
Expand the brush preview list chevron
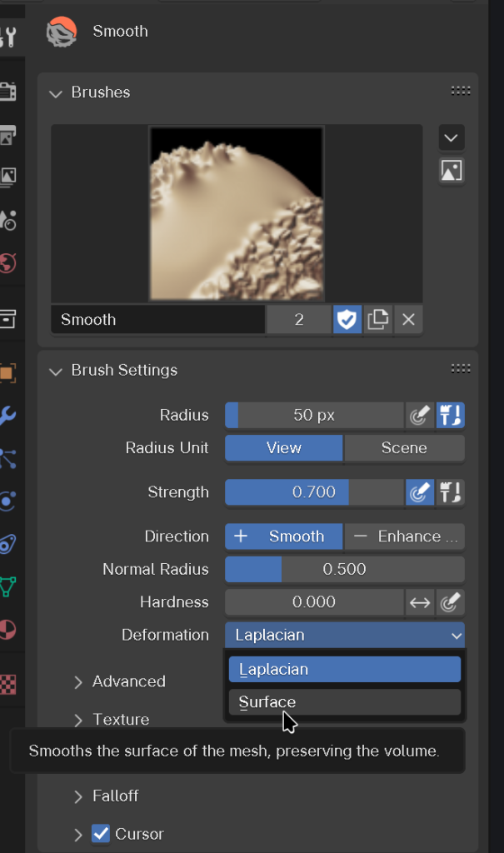[452, 137]
